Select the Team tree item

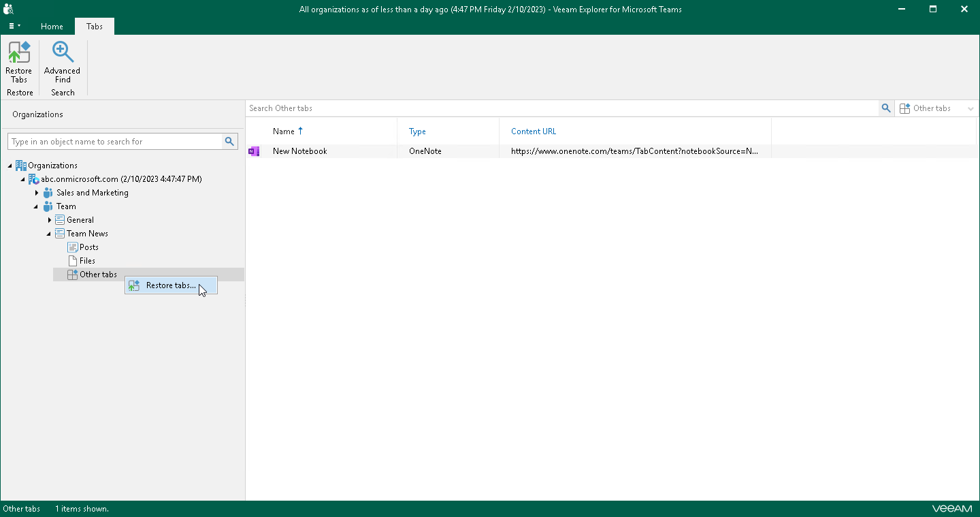point(66,206)
